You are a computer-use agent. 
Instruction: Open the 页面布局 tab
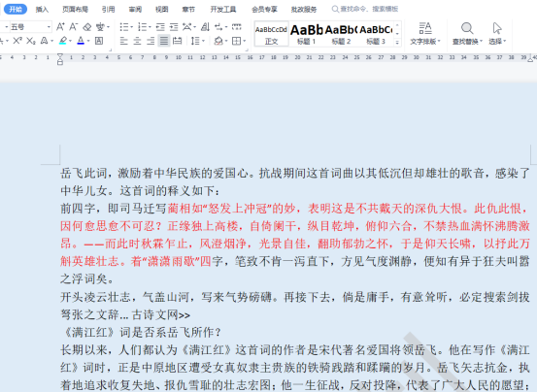point(76,10)
